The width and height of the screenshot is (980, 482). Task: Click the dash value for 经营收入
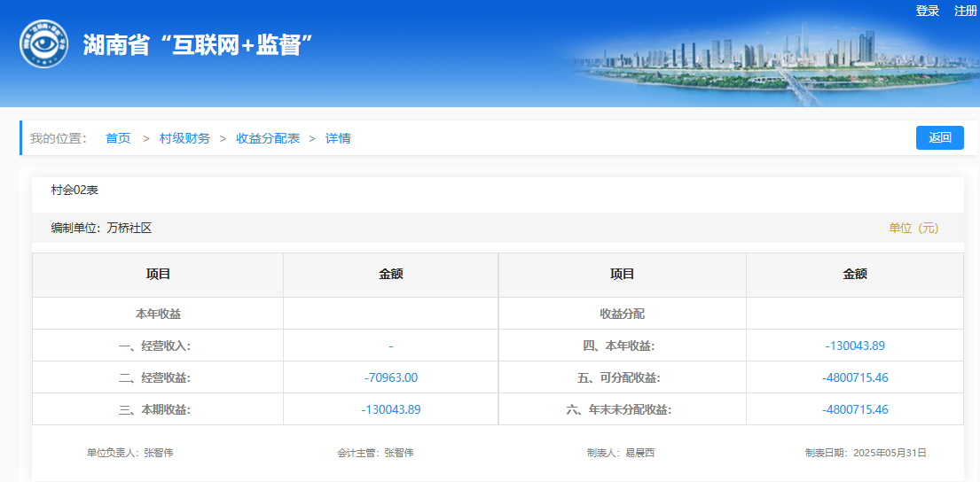point(390,346)
